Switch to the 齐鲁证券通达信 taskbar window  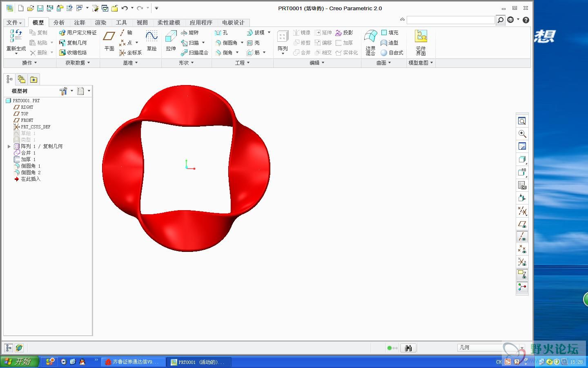(x=133, y=362)
